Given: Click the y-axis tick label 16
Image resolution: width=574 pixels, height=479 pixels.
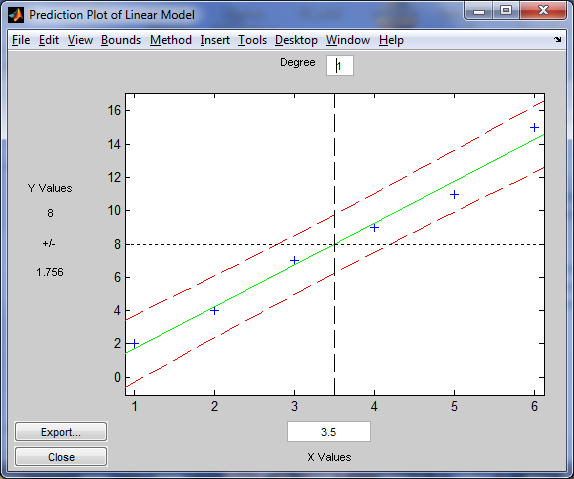Looking at the screenshot, I should tap(114, 110).
